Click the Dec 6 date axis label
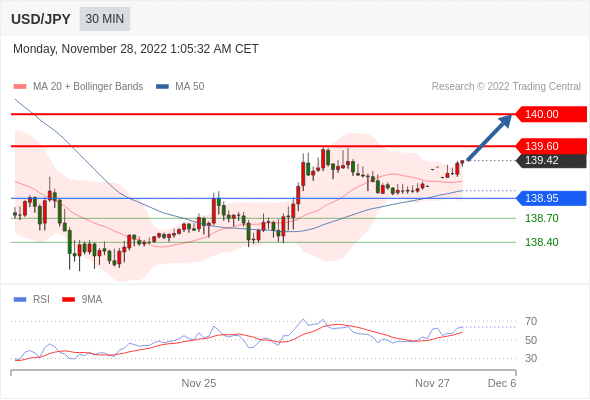590x400 pixels. click(502, 383)
